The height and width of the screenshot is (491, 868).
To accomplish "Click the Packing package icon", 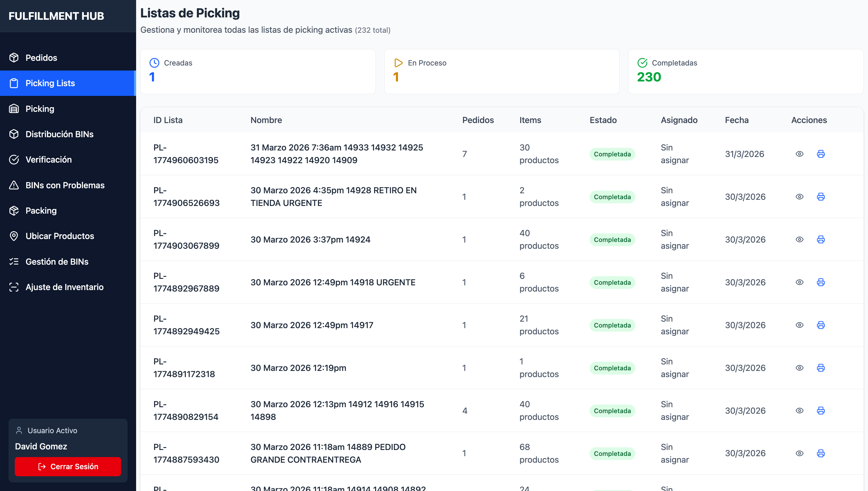I will coord(14,210).
